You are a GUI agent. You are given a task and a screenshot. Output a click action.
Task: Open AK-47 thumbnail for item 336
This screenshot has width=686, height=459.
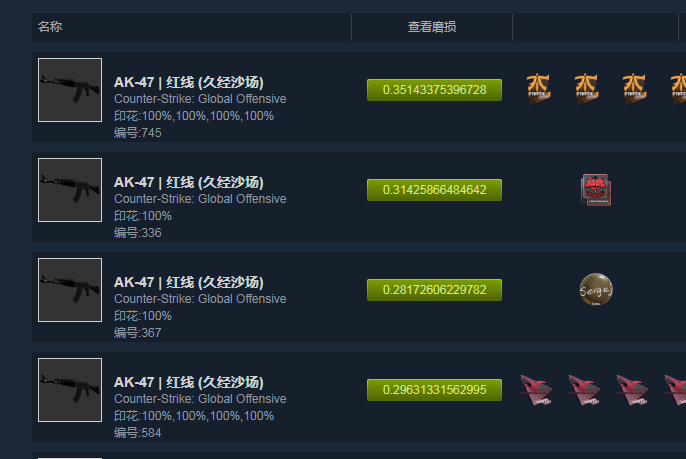(70, 190)
